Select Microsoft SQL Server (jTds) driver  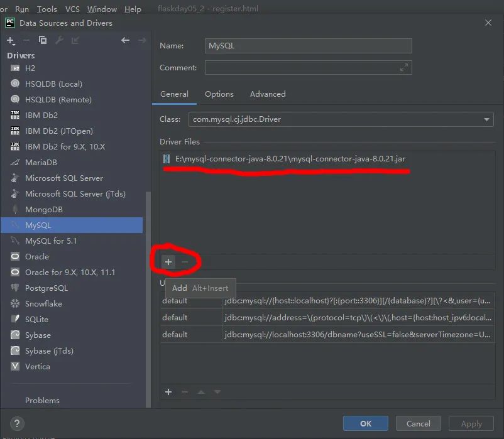tap(72, 194)
